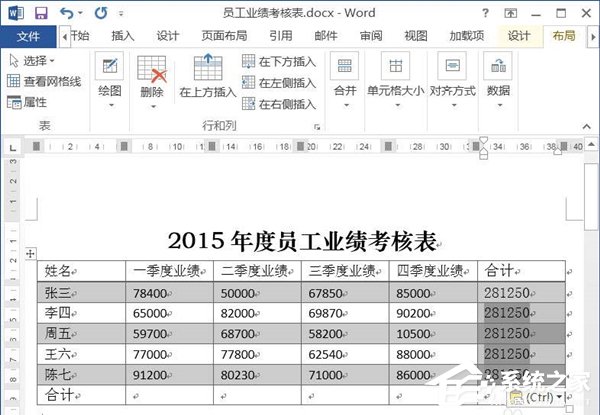Open the undo history dropdown arrow
Viewport: 600px width, 415px height.
pos(80,13)
